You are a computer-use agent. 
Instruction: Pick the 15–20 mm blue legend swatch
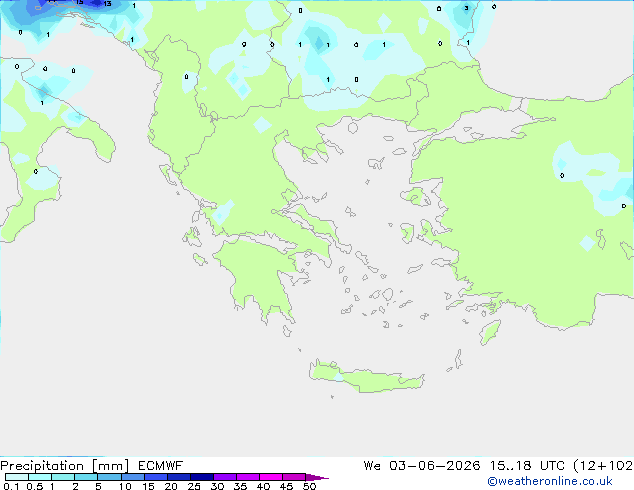point(155,477)
